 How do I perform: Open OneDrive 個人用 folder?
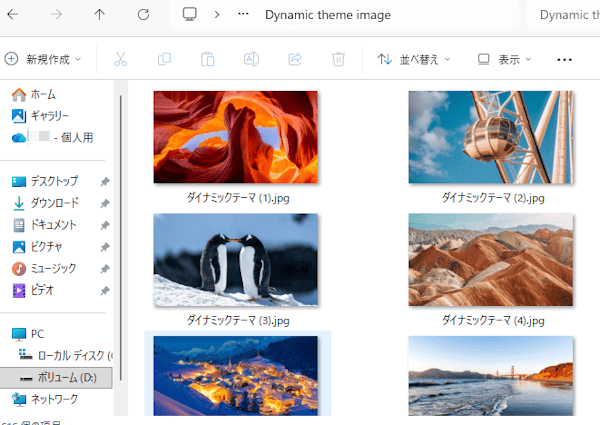[x=52, y=137]
